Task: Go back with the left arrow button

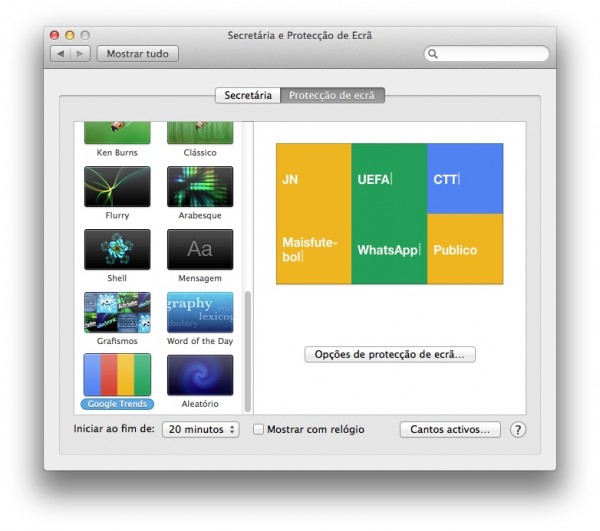Action: [60, 54]
